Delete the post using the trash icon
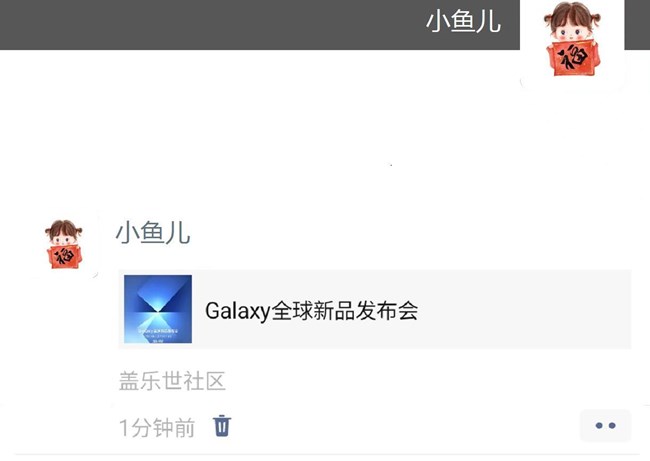 click(222, 426)
